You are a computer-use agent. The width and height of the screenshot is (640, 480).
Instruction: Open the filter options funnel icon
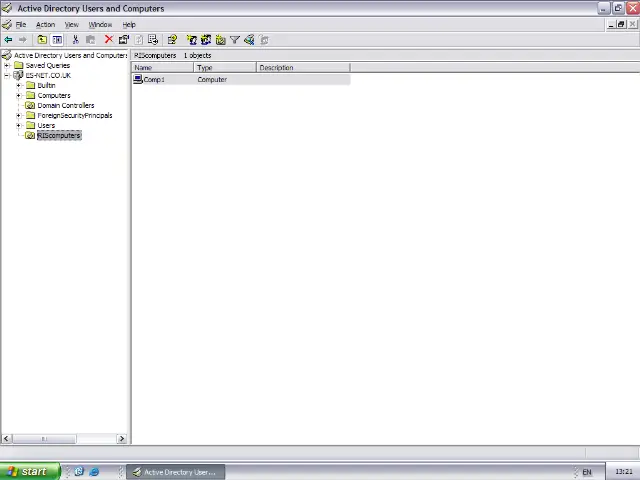(235, 40)
